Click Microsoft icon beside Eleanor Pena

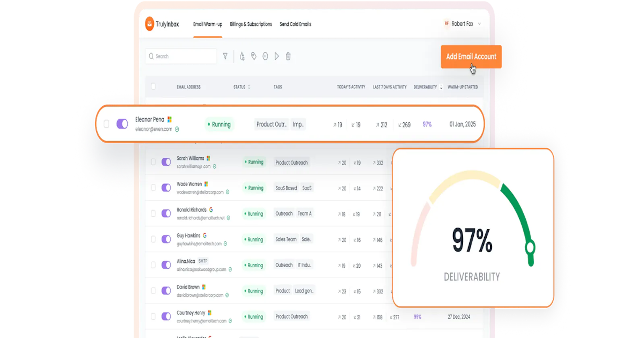169,119
